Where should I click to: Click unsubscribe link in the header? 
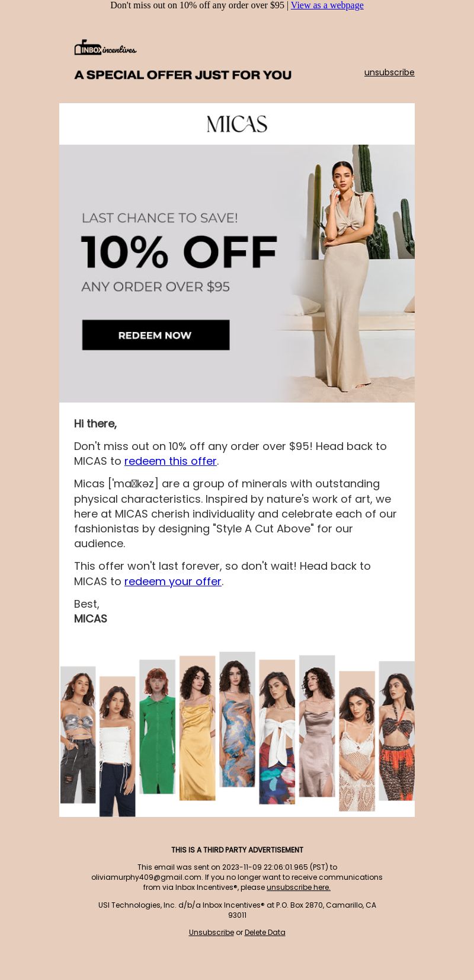(389, 72)
